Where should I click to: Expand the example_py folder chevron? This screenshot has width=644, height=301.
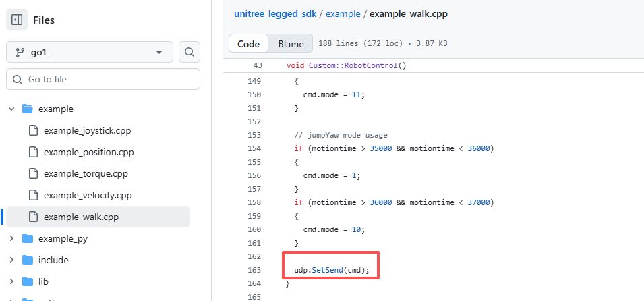pyautogui.click(x=11, y=238)
